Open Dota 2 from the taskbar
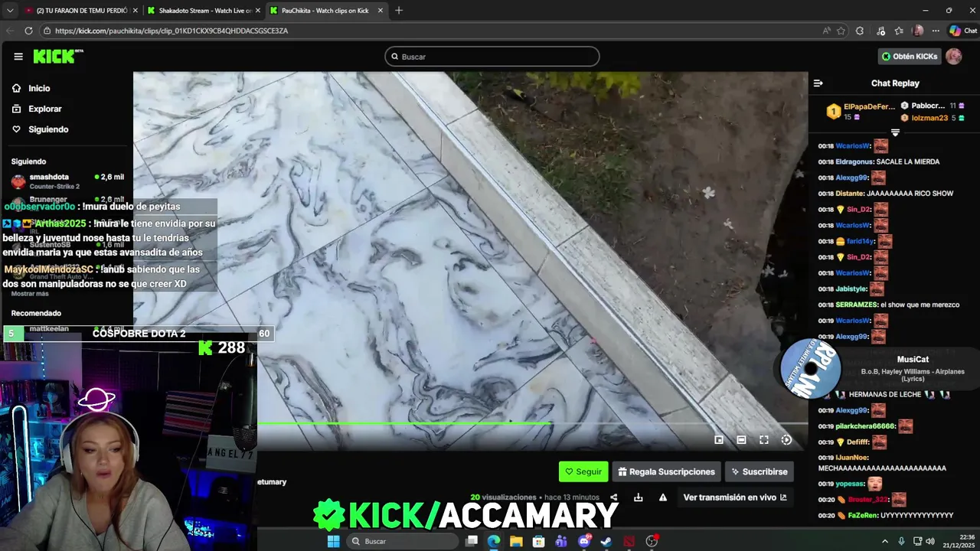This screenshot has width=980, height=551. 629,541
